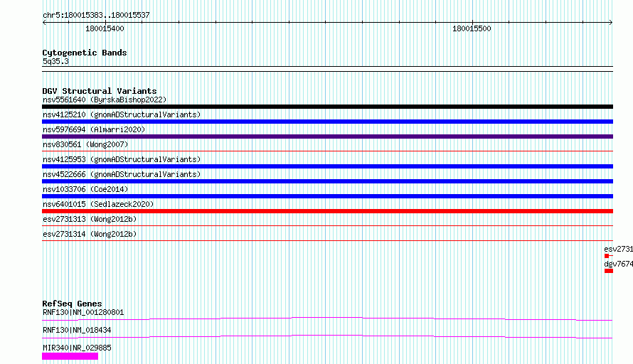Select the Cytogenetic Bands track title
This screenshot has width=633, height=364.
pos(85,53)
